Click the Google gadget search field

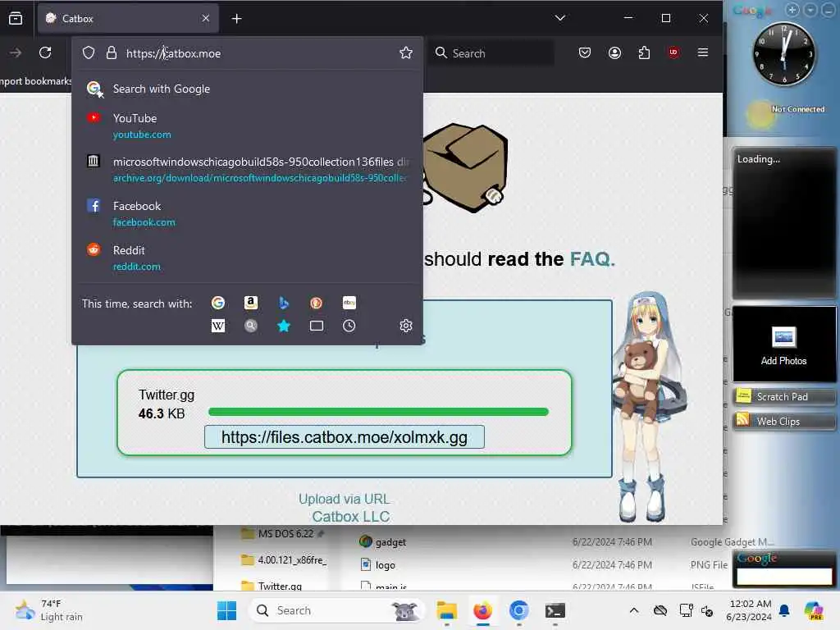[784, 576]
